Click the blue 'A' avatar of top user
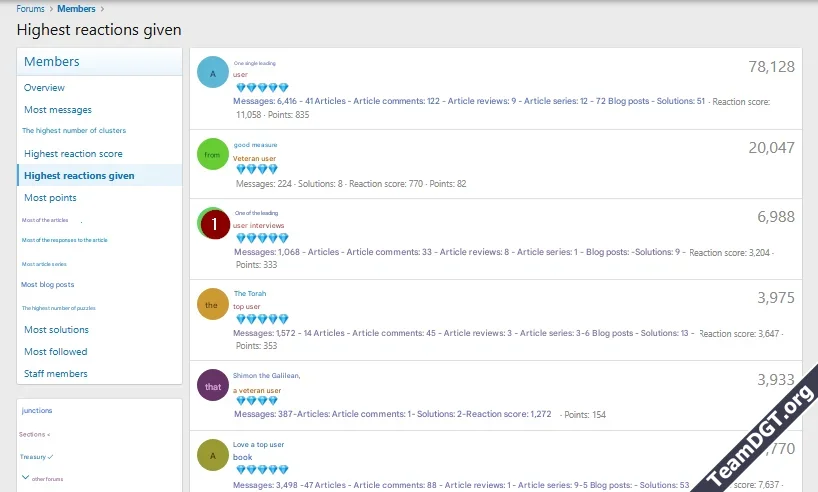Image resolution: width=818 pixels, height=492 pixels. point(213,73)
